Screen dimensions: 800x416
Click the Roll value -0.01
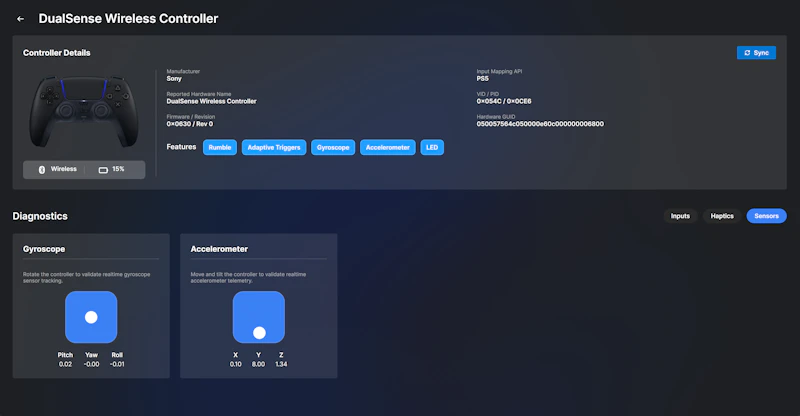click(117, 364)
